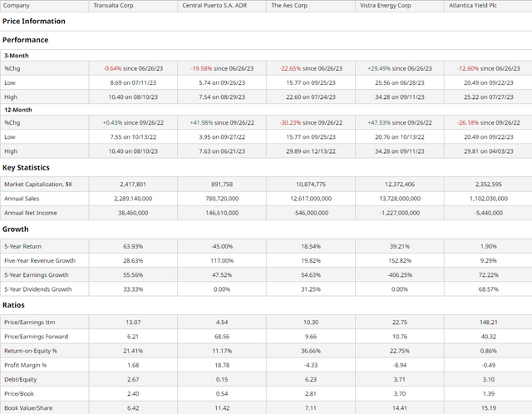Screen dimensions: 532x414
Task: Click the Price/Earnings ttm row label
Action: [30, 322]
